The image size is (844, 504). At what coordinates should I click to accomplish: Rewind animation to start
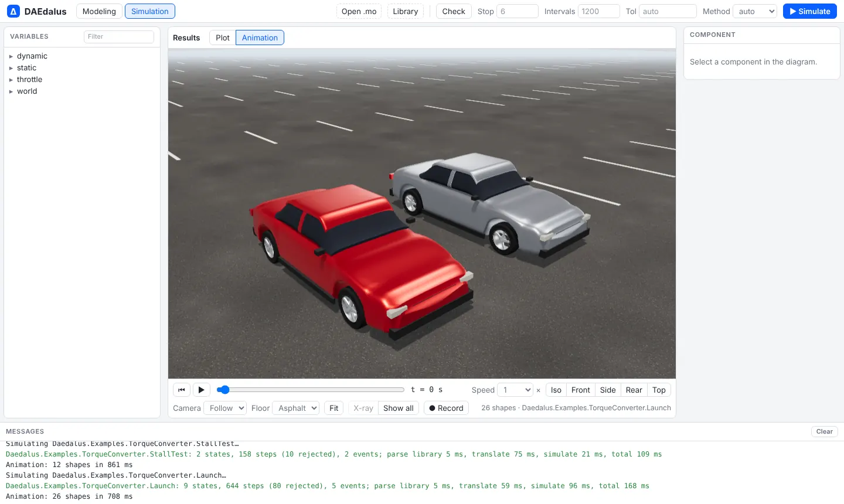click(182, 390)
